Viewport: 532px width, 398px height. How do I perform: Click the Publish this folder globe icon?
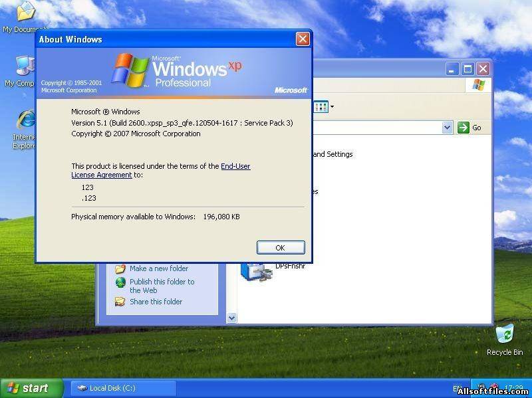[120, 282]
